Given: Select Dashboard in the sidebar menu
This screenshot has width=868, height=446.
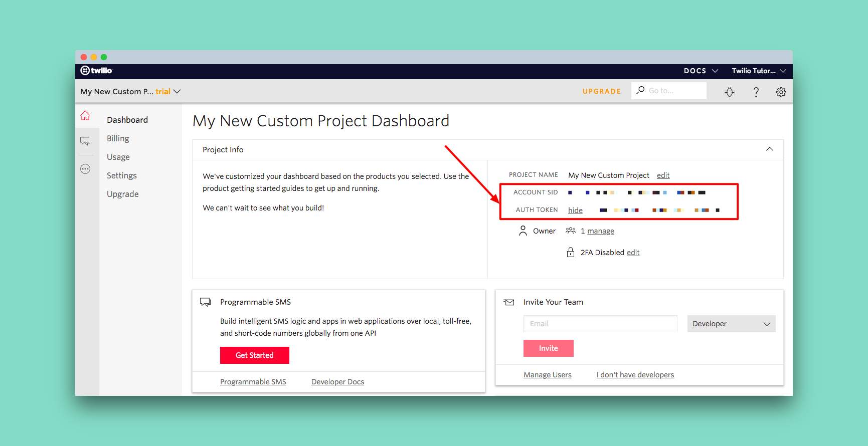Looking at the screenshot, I should (127, 120).
